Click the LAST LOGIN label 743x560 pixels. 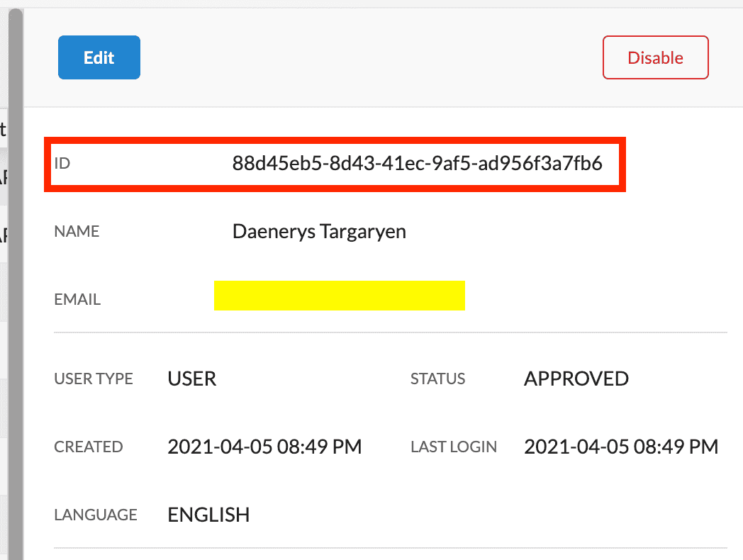[454, 447]
